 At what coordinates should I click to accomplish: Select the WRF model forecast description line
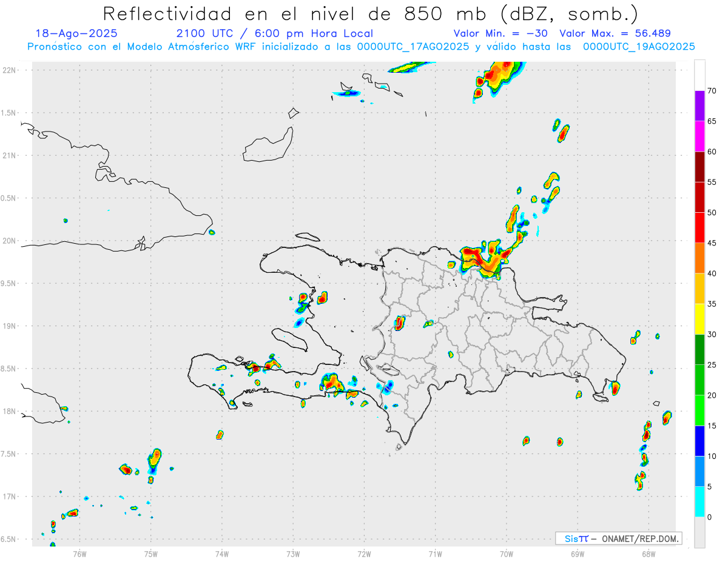(361, 47)
